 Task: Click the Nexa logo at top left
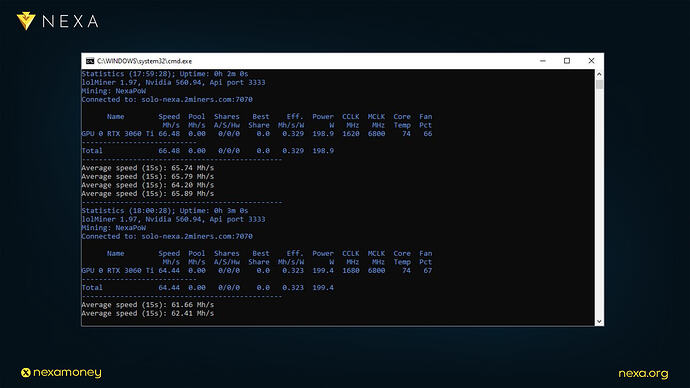point(58,21)
